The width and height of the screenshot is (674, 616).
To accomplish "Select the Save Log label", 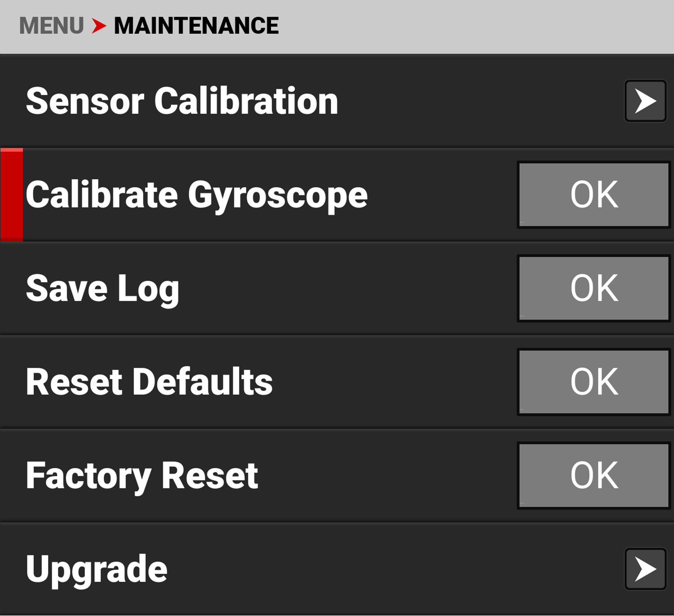I will click(x=102, y=288).
